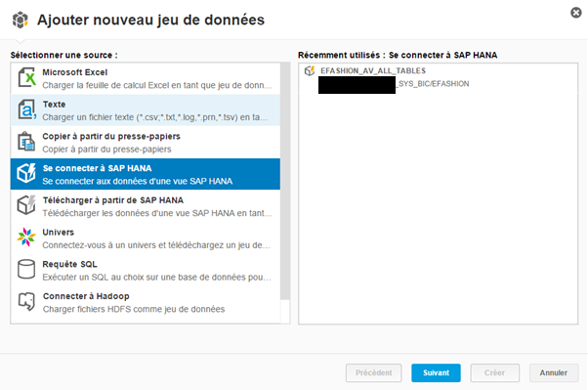Select Microsoft Excel as data source

tap(146, 78)
